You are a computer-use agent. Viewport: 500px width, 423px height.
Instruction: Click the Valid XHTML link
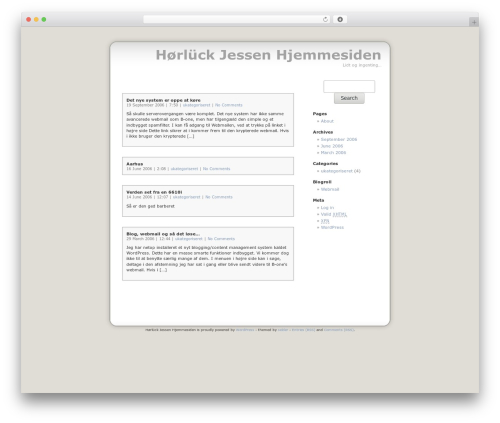coord(334,214)
